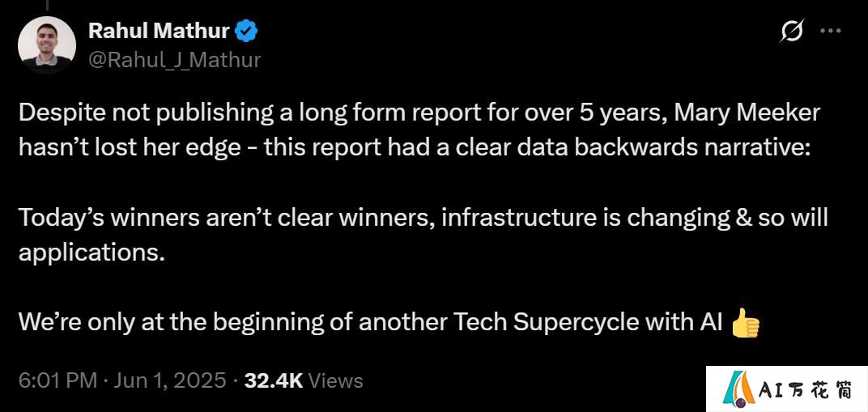868x412 pixels.
Task: Click the Views label
Action: click(335, 381)
